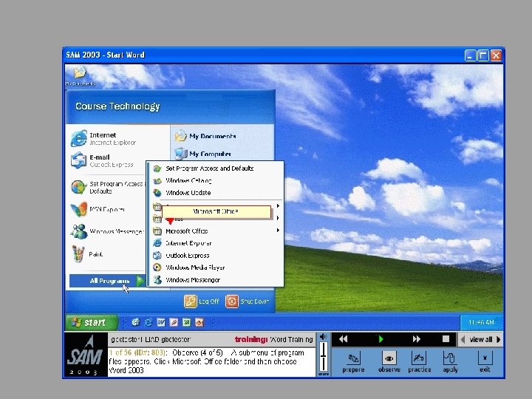This screenshot has height=399, width=532.
Task: Launch MSN Explorer from start menu
Action: [98, 209]
